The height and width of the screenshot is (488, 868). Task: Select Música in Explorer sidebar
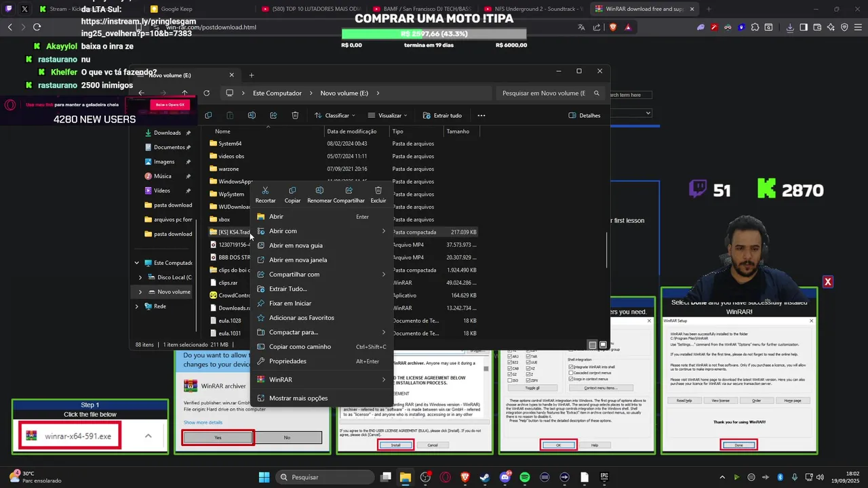coord(162,176)
